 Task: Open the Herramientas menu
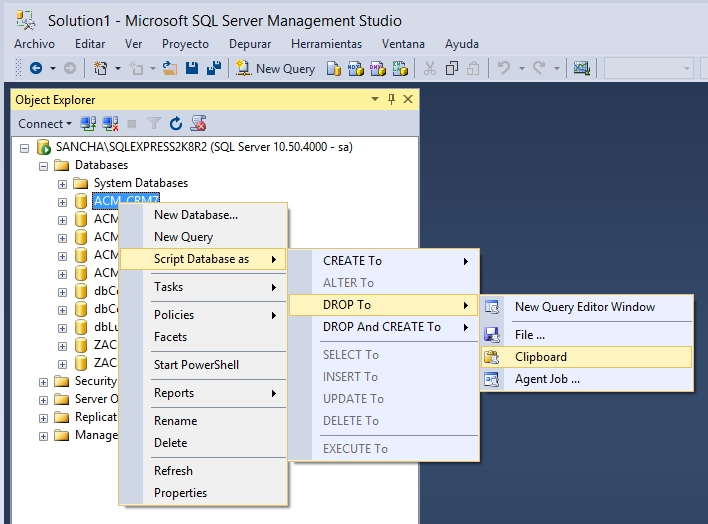[x=326, y=44]
